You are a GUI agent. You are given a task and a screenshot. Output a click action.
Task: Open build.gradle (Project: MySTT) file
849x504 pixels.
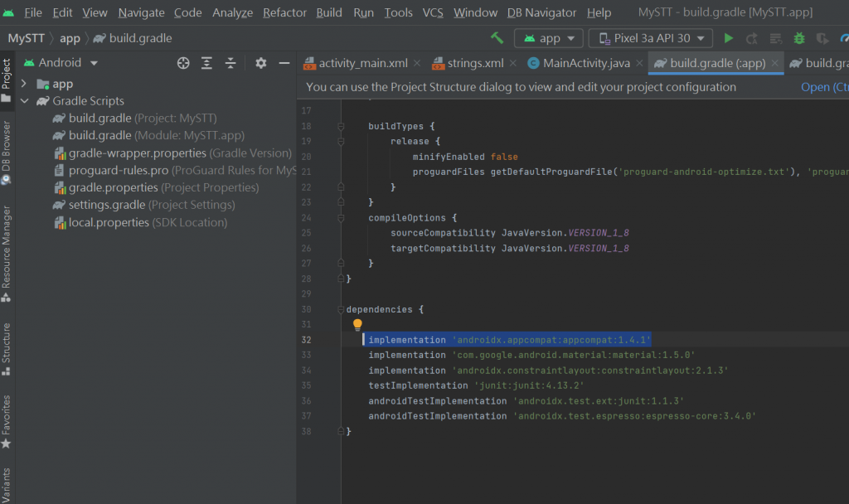click(x=135, y=118)
